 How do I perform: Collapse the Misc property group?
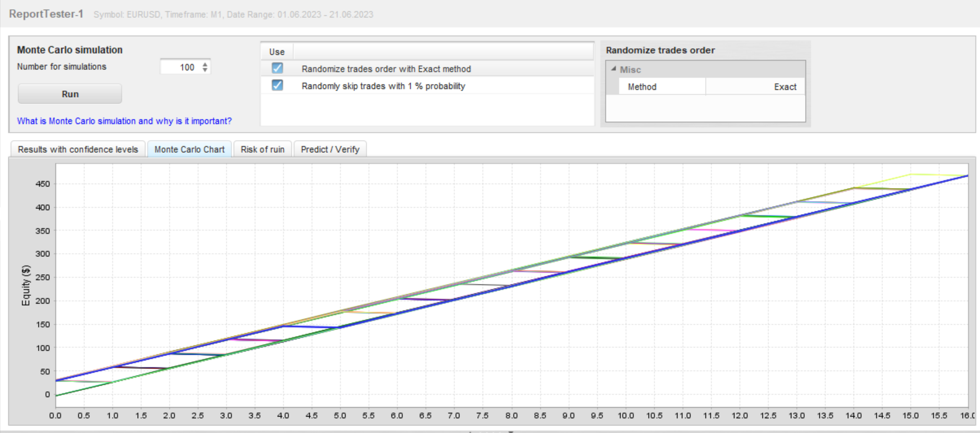(x=614, y=69)
